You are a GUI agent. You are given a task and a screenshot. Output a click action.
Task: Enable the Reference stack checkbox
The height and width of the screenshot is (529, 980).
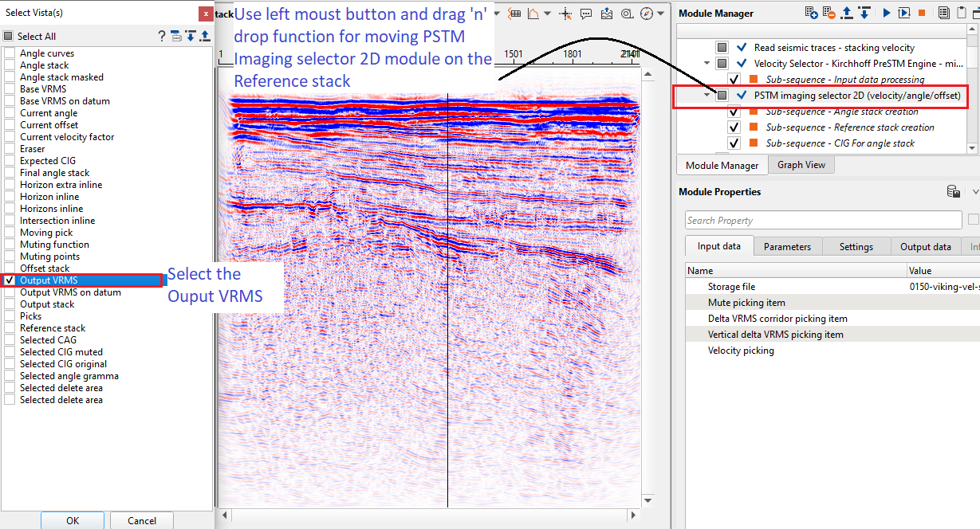pyautogui.click(x=10, y=328)
